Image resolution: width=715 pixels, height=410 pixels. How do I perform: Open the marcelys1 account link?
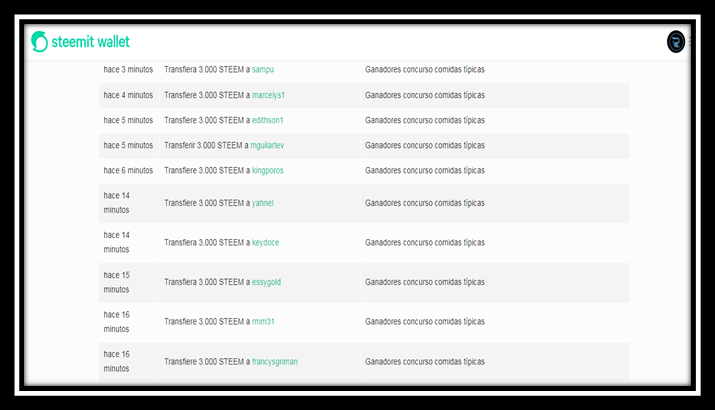click(x=268, y=95)
